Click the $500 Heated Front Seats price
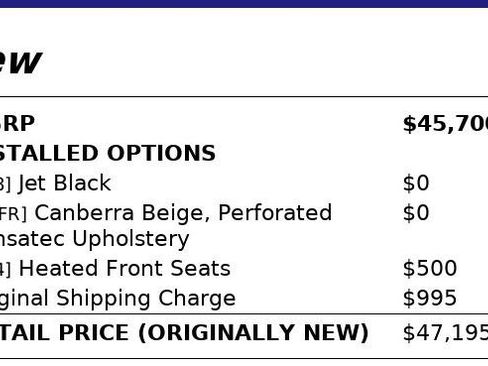 (x=430, y=269)
